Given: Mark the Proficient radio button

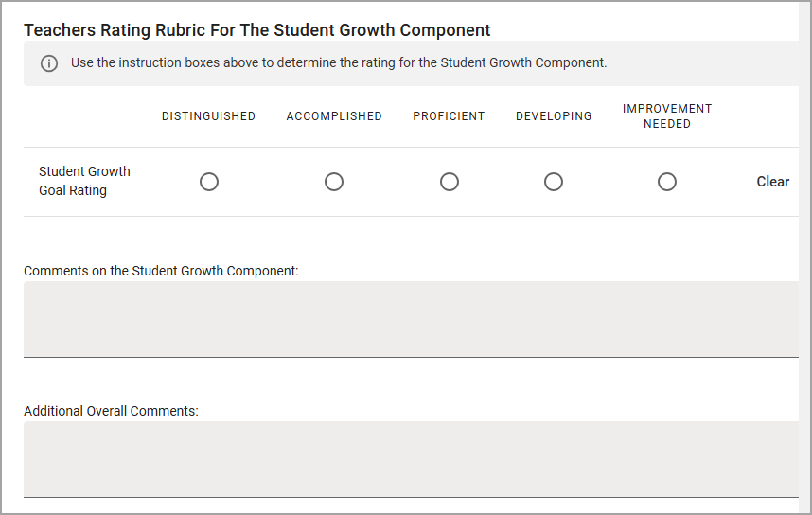Looking at the screenshot, I should [450, 182].
